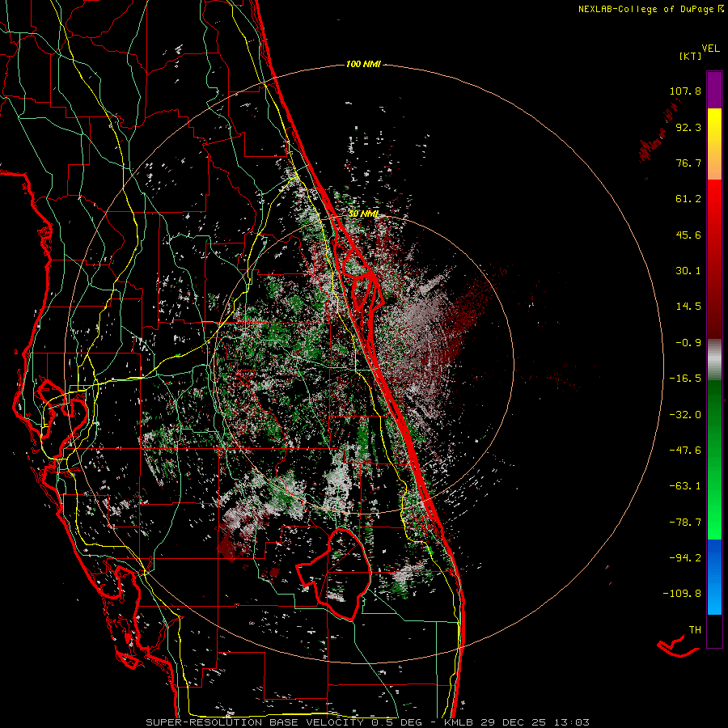This screenshot has width=728, height=728.
Task: Click the 76.7 value on the velocity scale
Action: [688, 163]
